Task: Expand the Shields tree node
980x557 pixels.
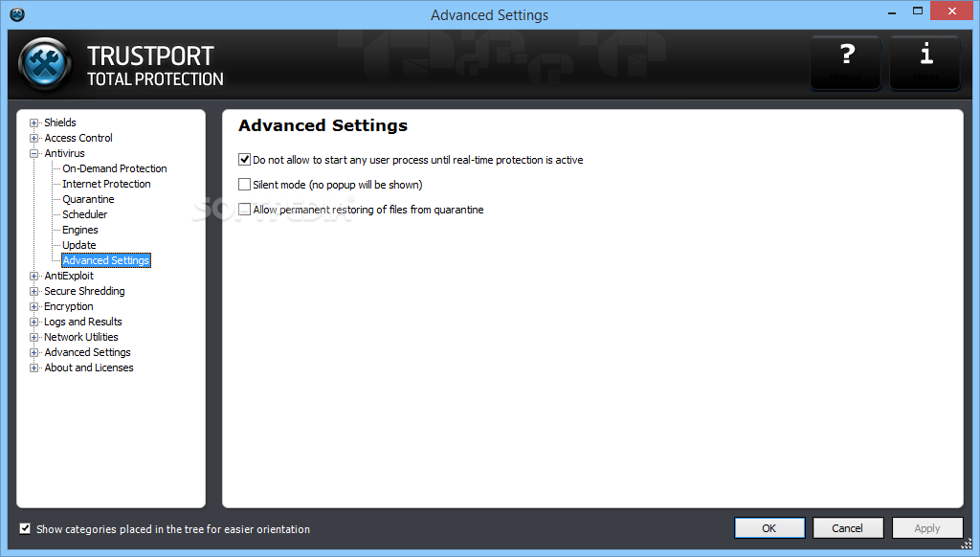Action: coord(34,123)
